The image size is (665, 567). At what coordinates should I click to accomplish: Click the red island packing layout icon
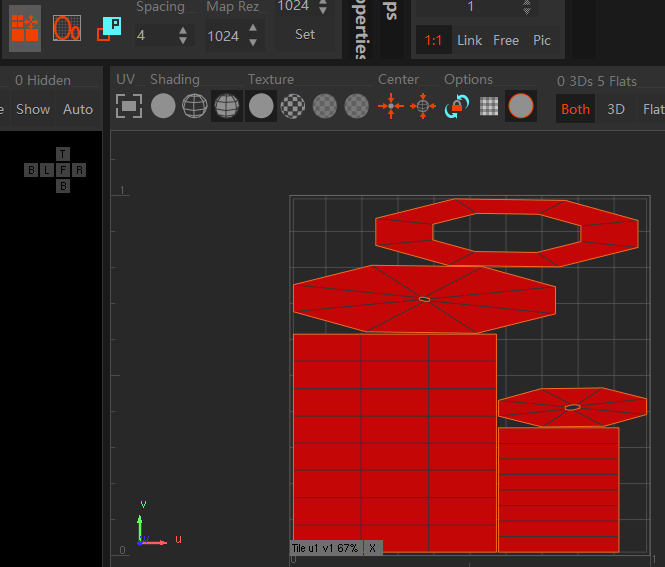25,27
